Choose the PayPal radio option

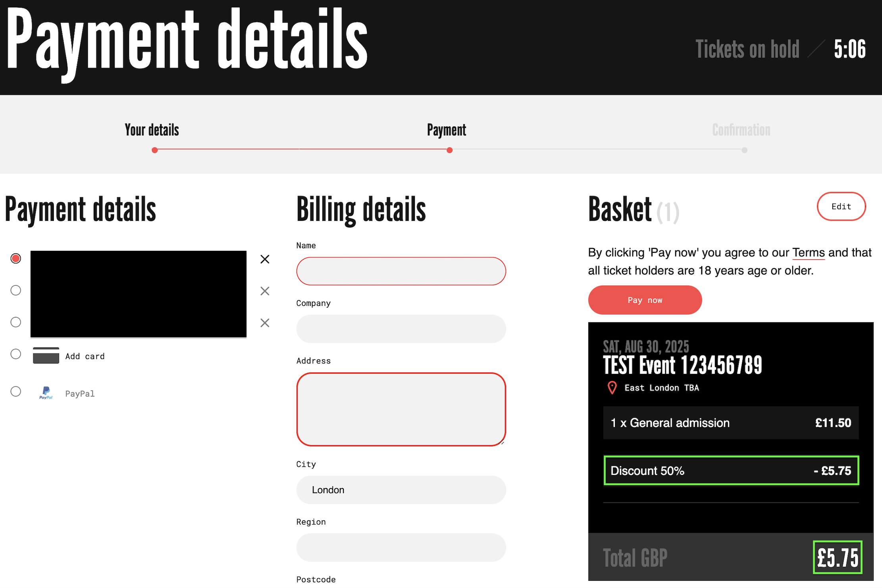[16, 391]
